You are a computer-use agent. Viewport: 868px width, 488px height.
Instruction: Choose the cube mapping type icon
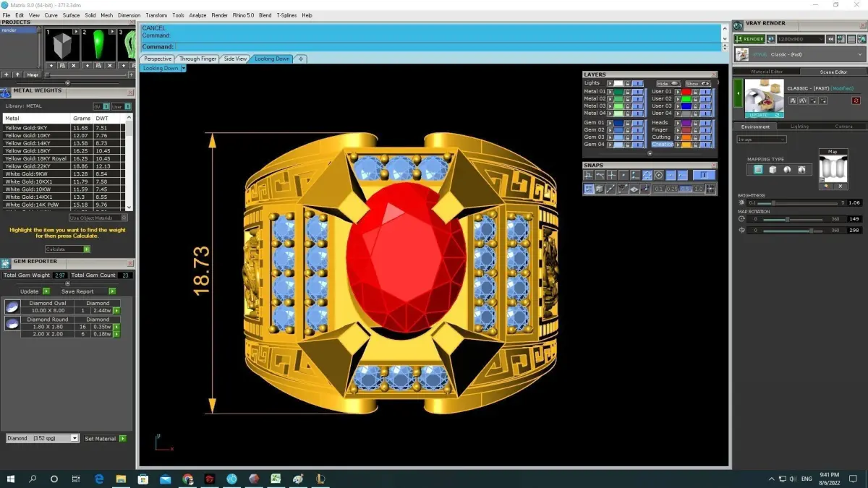pyautogui.click(x=773, y=170)
